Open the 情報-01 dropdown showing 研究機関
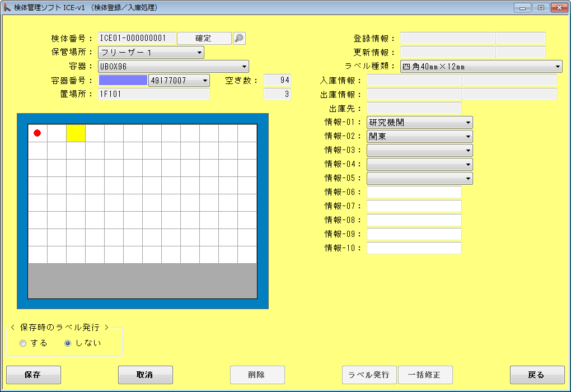Viewport: 571px width, 392px height. [419, 123]
